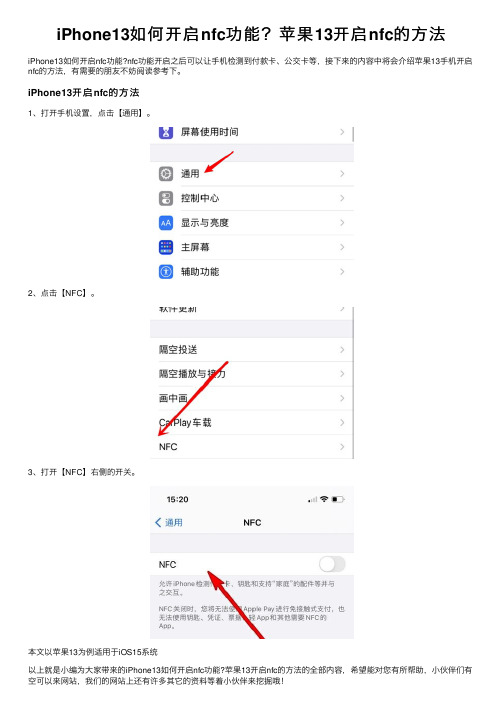Tap the General gear icon
The width and height of the screenshot is (504, 713).
(166, 174)
